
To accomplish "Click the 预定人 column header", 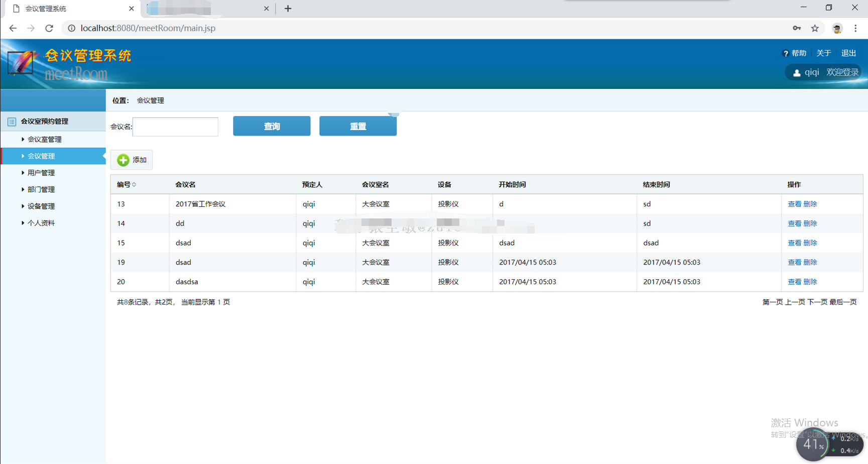I will coord(312,185).
